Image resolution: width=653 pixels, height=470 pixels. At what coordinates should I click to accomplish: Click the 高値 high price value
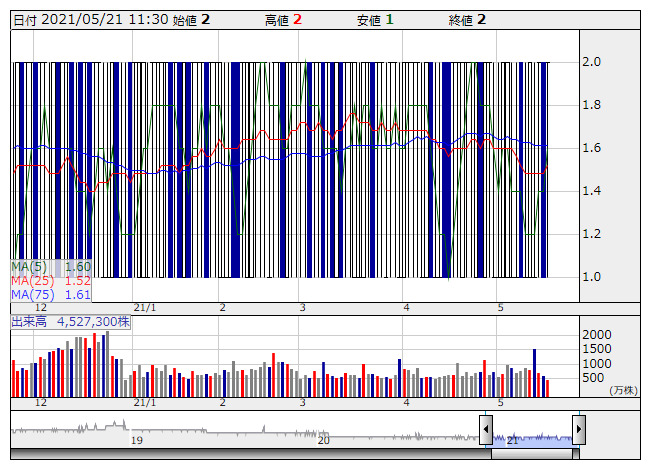(x=297, y=19)
